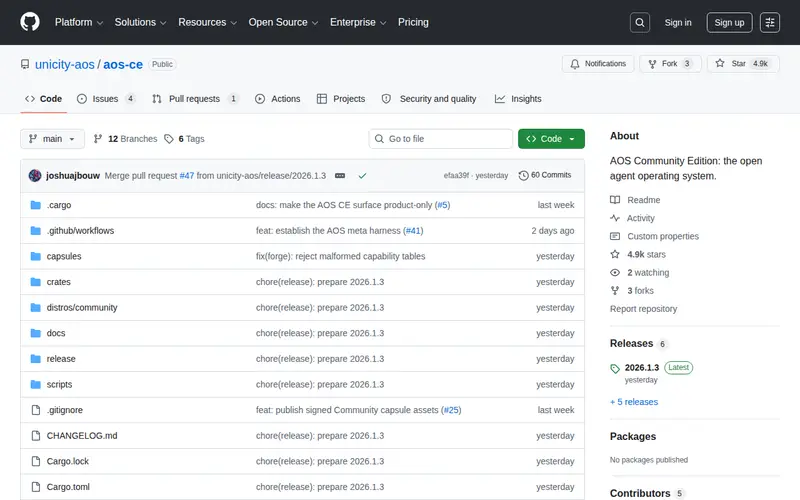
Task: Click the green commit status checkmark
Action: click(362, 176)
